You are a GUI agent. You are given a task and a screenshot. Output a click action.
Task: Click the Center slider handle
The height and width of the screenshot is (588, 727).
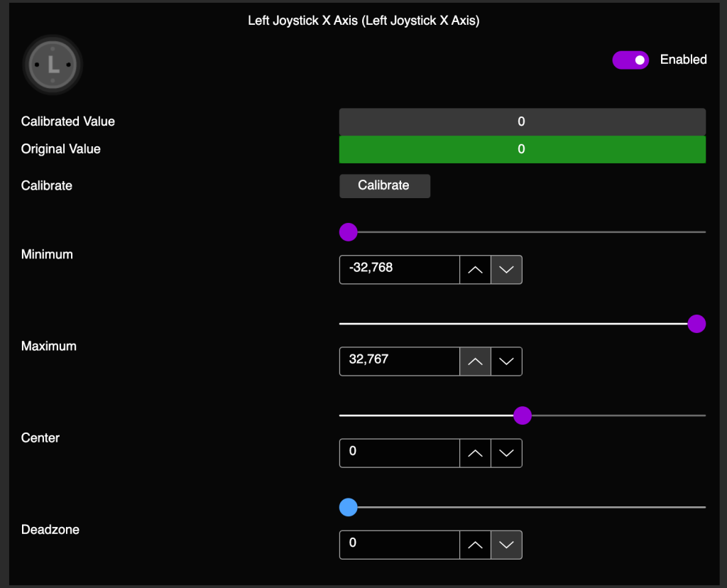point(523,415)
